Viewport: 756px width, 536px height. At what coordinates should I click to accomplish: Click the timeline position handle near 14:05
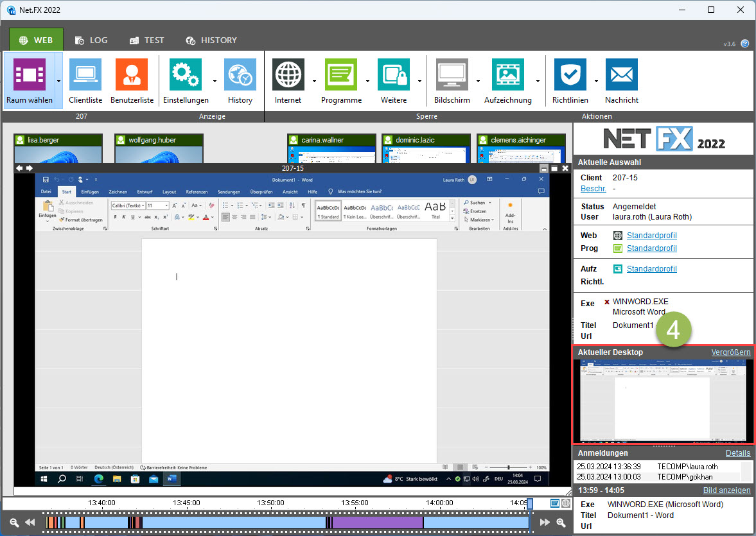click(x=530, y=504)
